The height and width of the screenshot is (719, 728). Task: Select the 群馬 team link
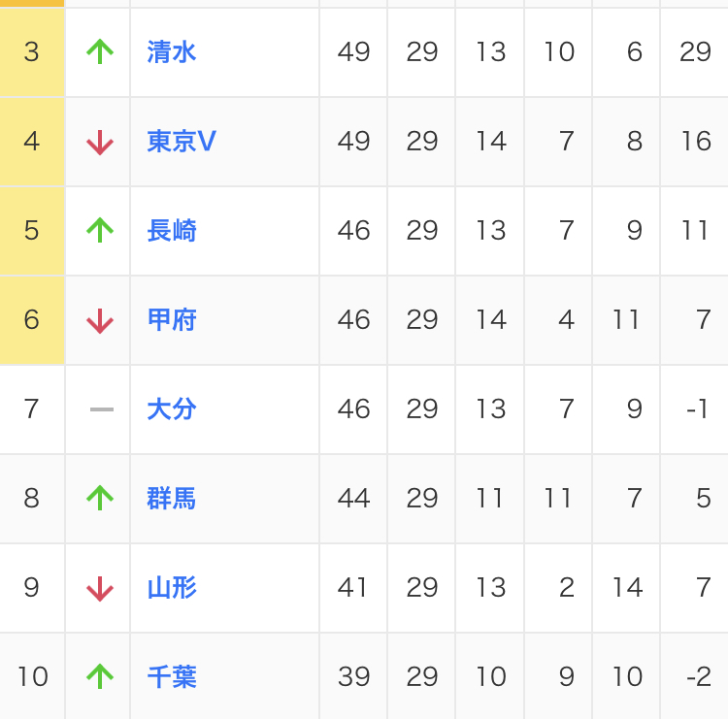coord(172,499)
